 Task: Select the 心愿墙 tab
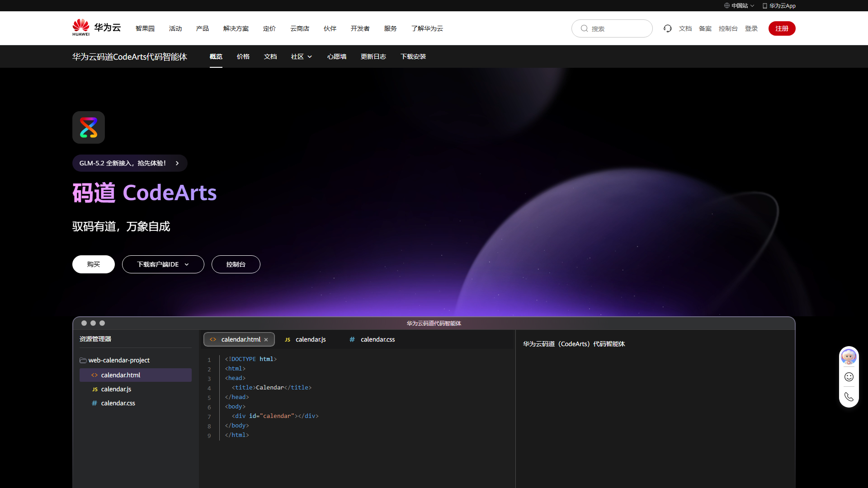[337, 56]
